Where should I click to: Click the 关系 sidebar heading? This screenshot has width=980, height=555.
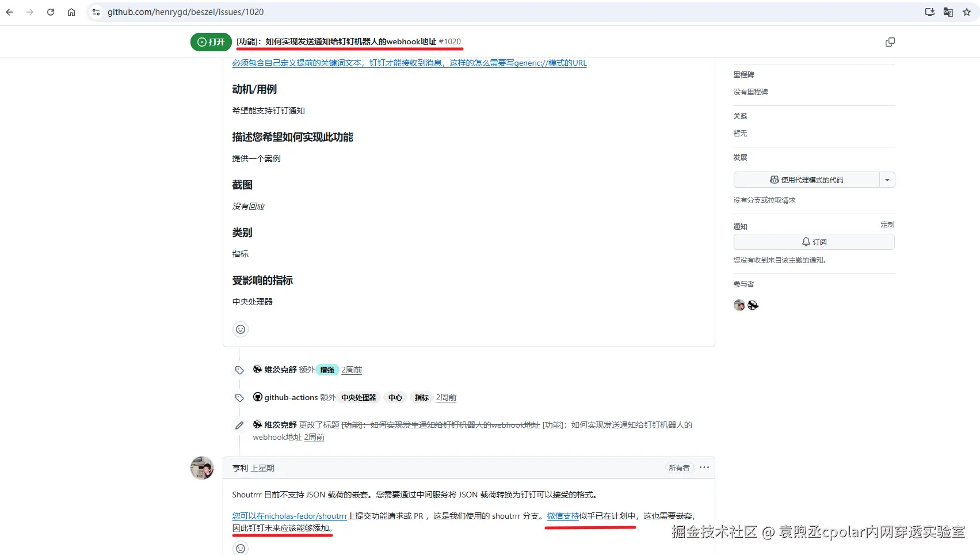pyautogui.click(x=740, y=116)
